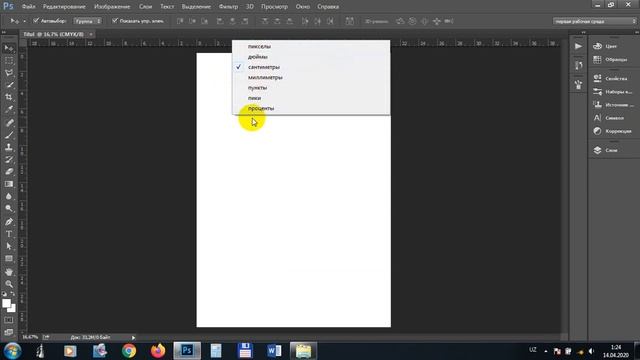The image size is (640, 360).
Task: Select the Rectangular Marquee tool
Action: 9,61
